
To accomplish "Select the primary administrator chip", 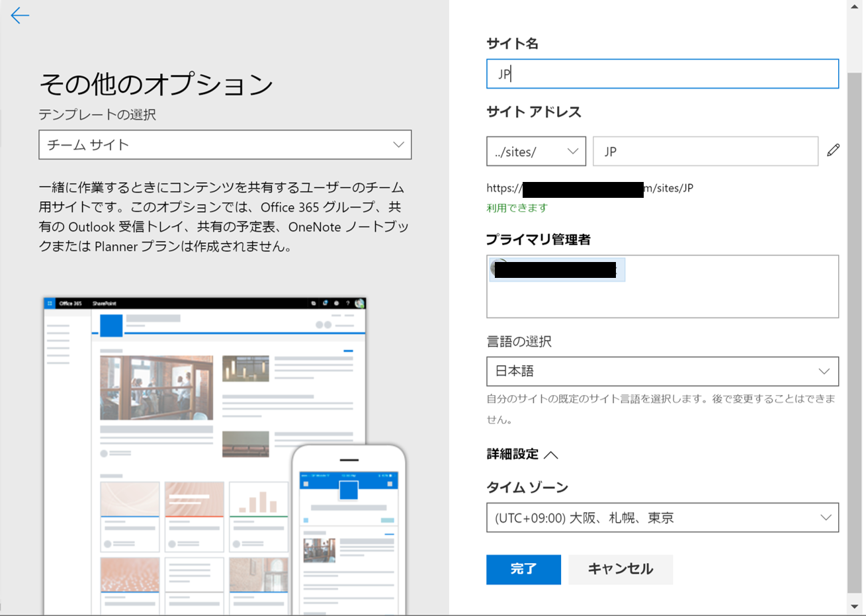I will point(556,269).
